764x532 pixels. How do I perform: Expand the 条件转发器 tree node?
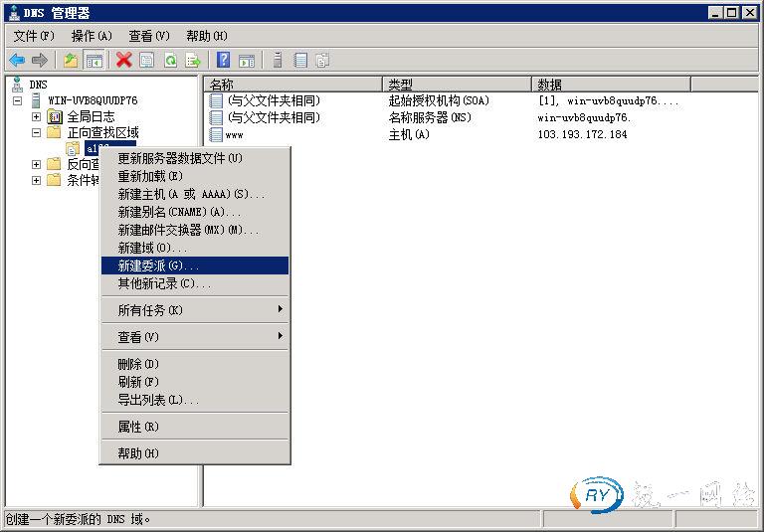(x=36, y=181)
